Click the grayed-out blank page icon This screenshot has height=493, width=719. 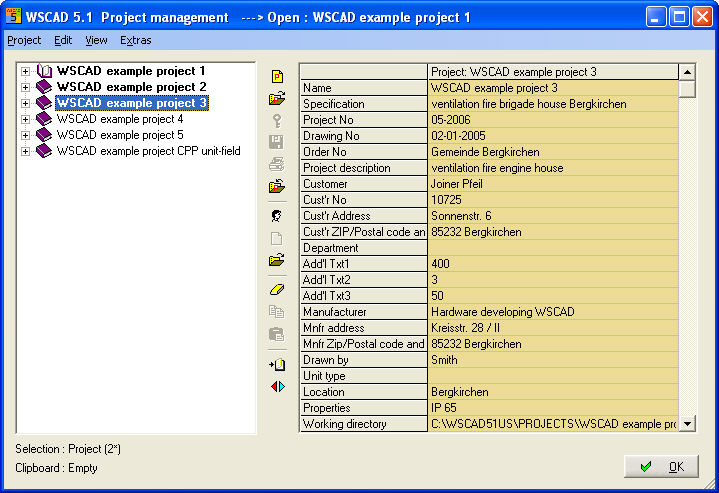[x=277, y=238]
